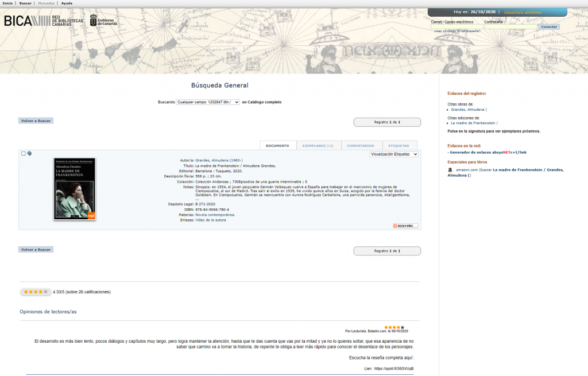Click the Amazon logo icon
This screenshot has height=376, width=588.
[450, 170]
